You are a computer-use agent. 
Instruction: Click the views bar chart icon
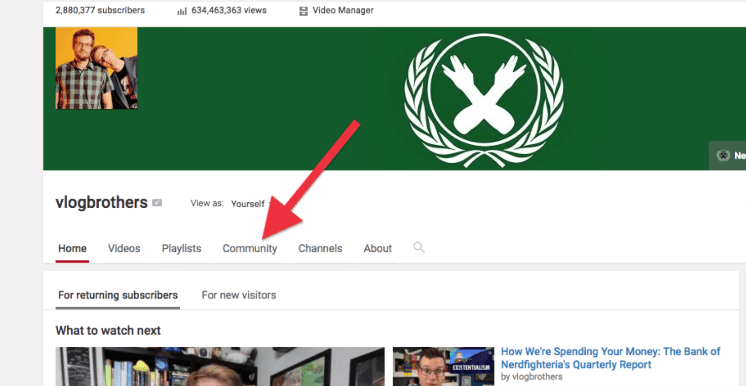coord(182,11)
